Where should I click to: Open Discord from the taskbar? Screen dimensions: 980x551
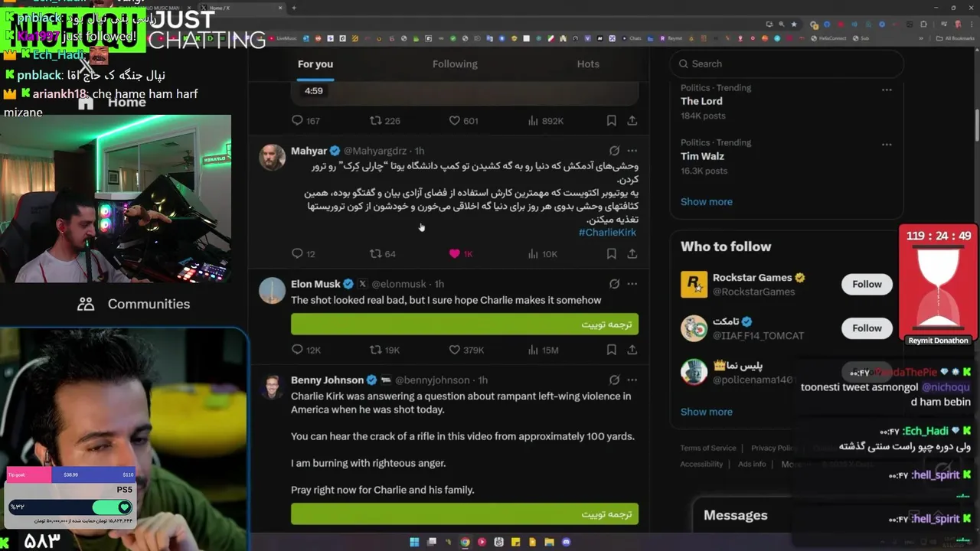click(x=566, y=542)
